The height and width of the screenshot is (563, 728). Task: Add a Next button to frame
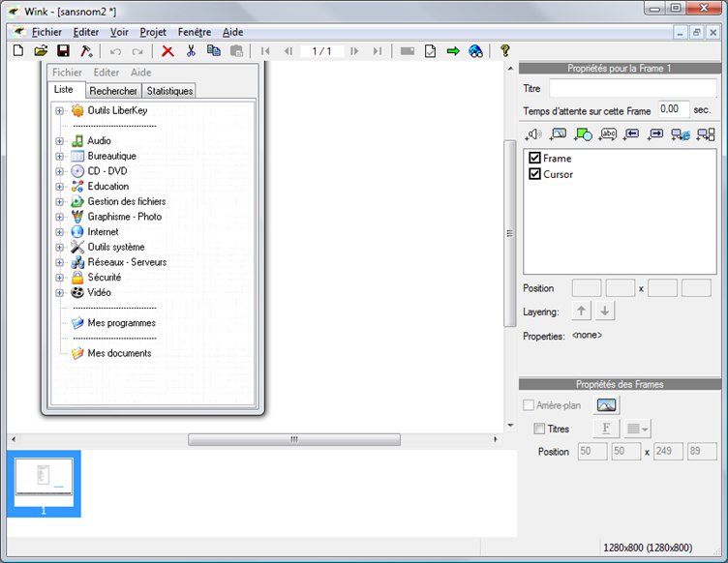click(655, 134)
